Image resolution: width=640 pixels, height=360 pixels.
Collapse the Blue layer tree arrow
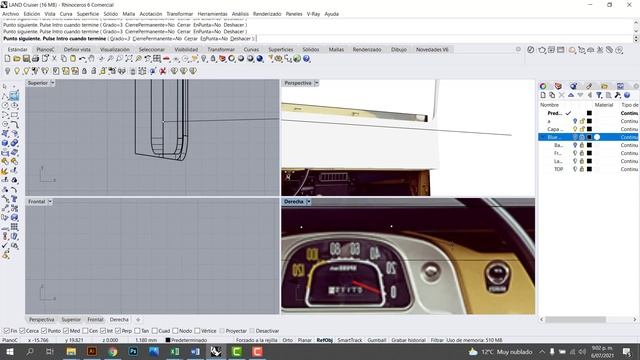543,137
